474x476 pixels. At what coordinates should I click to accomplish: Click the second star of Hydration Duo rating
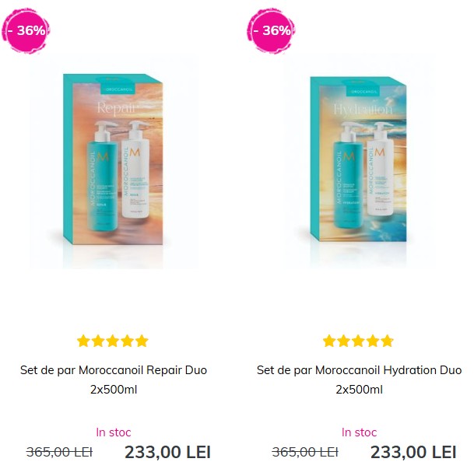(x=343, y=341)
